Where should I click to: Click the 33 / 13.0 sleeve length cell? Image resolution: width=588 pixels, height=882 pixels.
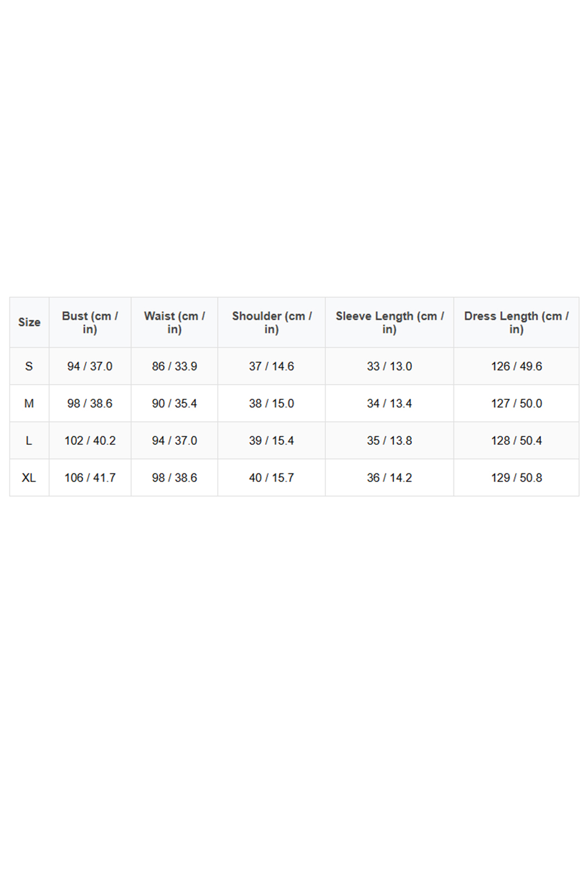click(389, 366)
